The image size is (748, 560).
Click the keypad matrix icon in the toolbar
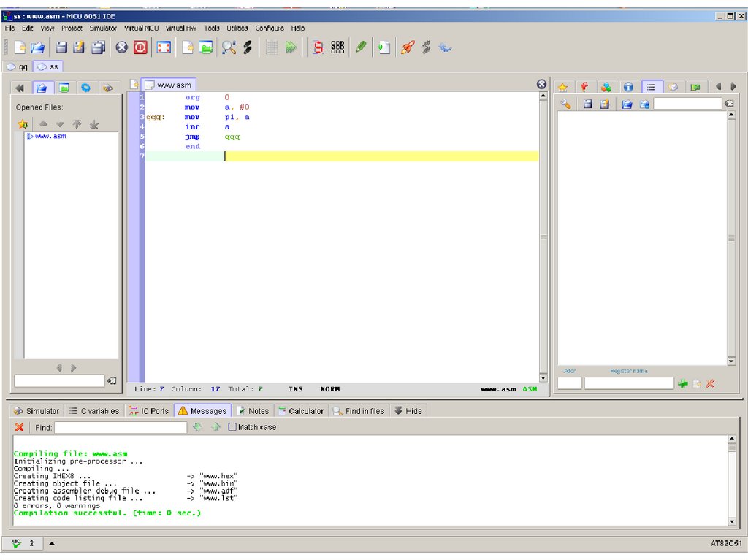[x=337, y=47]
